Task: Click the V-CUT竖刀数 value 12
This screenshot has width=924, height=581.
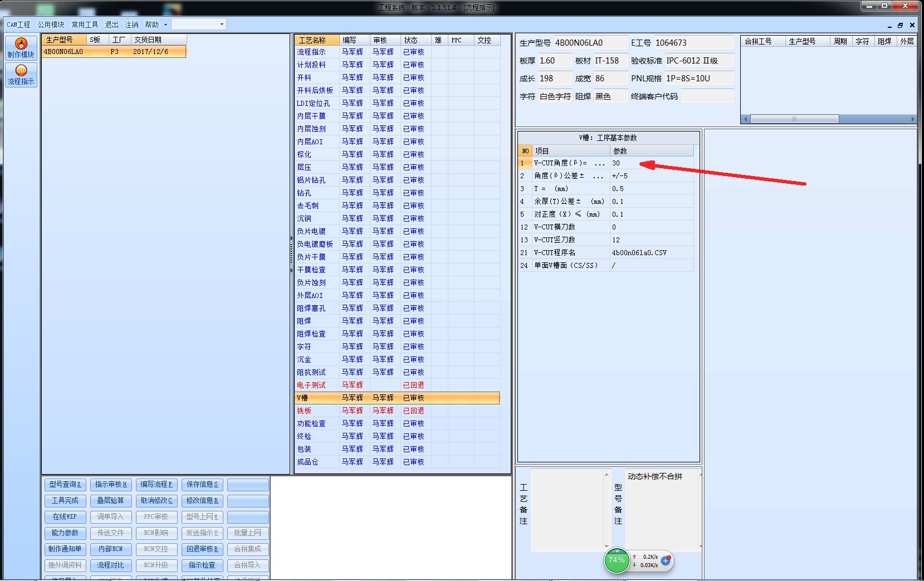Action: click(x=652, y=240)
